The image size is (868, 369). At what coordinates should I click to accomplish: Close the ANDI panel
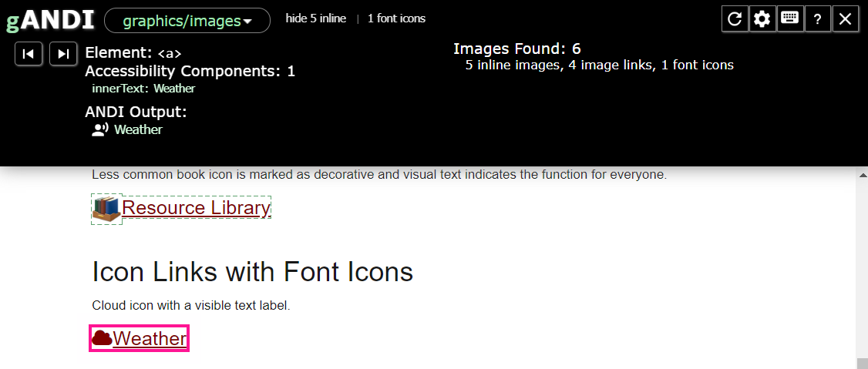coord(846,19)
